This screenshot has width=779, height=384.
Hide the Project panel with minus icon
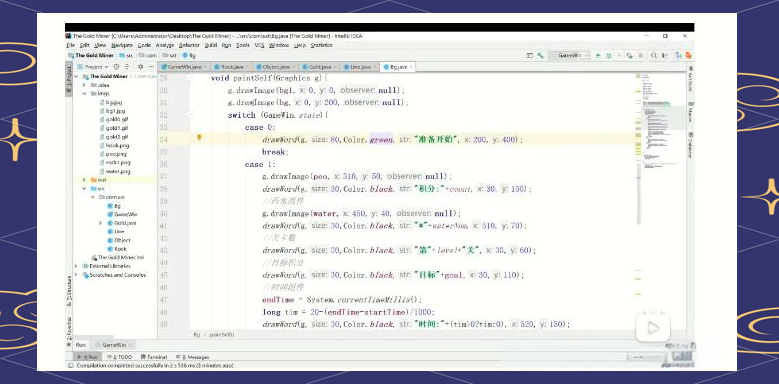151,67
